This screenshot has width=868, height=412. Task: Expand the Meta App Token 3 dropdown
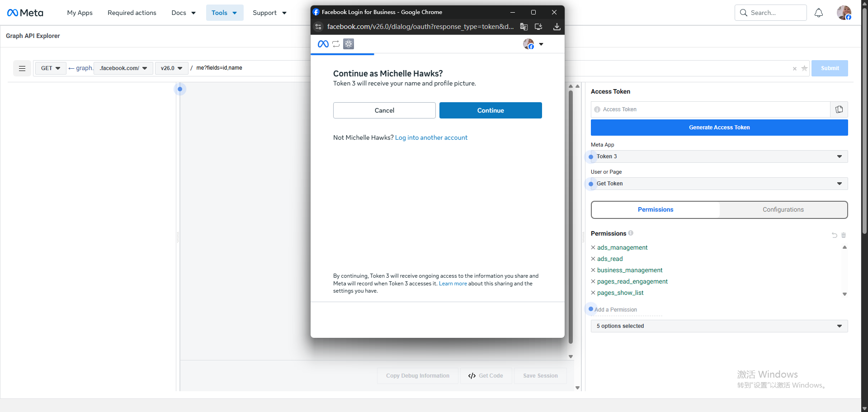tap(719, 156)
